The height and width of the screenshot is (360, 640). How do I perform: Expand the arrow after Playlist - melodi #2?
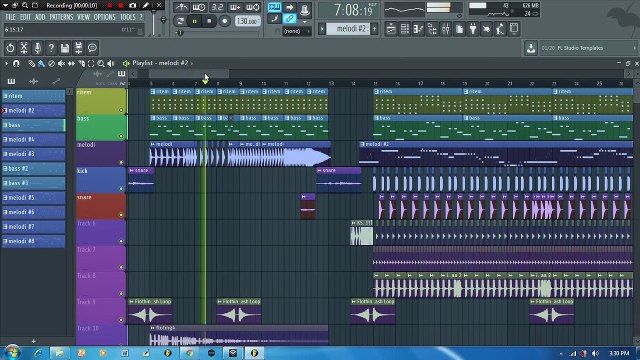point(192,63)
